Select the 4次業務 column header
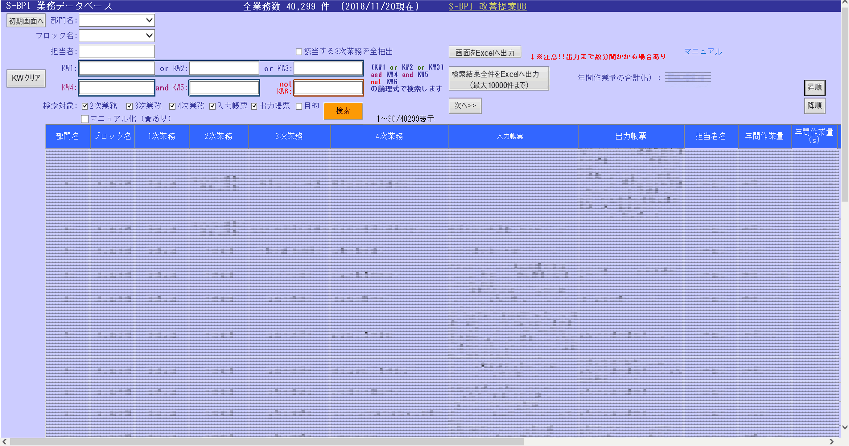 [x=389, y=136]
